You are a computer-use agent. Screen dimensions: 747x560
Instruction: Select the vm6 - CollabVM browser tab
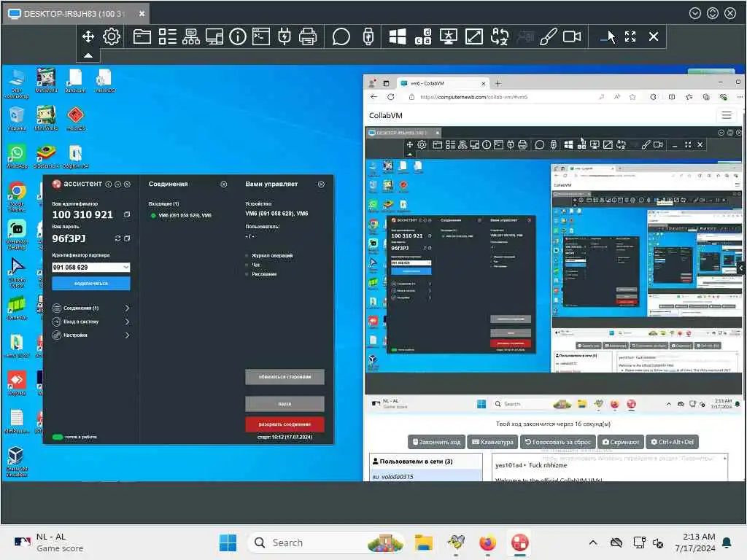443,83
